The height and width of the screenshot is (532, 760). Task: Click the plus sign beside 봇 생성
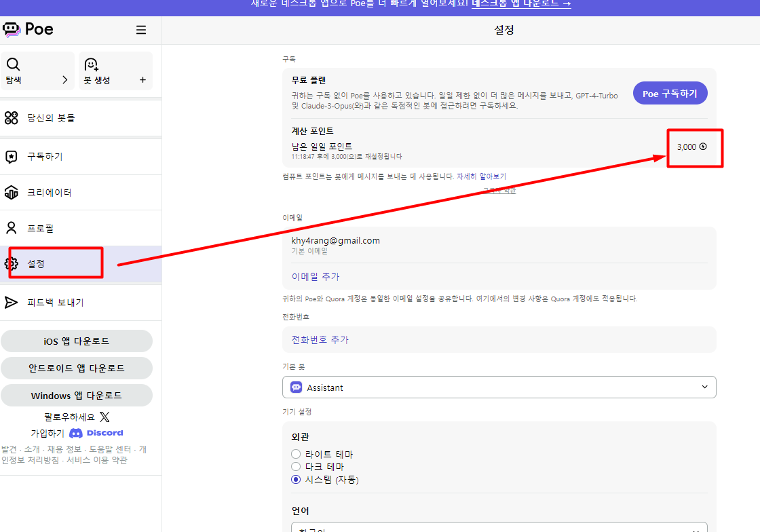[142, 80]
